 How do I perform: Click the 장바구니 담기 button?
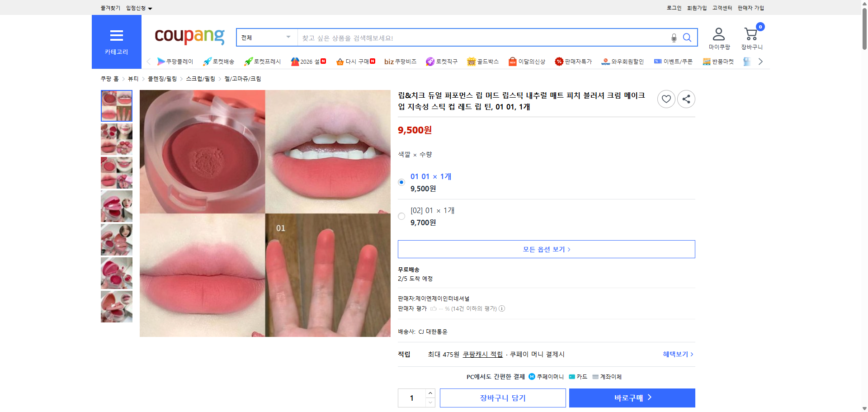point(502,398)
